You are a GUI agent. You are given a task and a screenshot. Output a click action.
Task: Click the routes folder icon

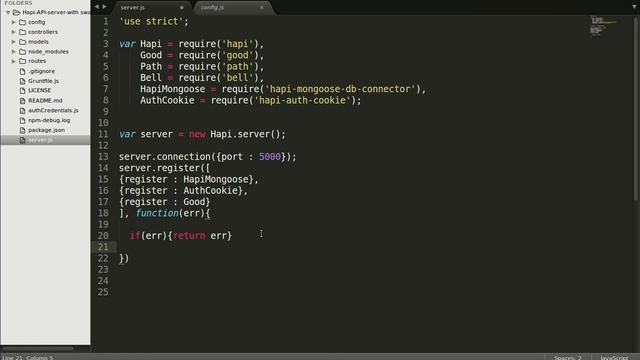coord(22,61)
